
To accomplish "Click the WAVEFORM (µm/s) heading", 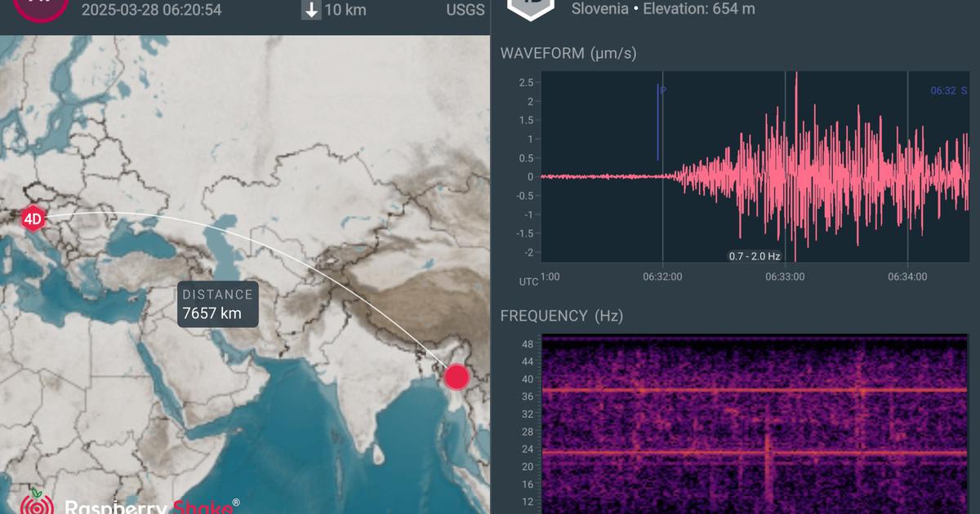I will point(568,54).
